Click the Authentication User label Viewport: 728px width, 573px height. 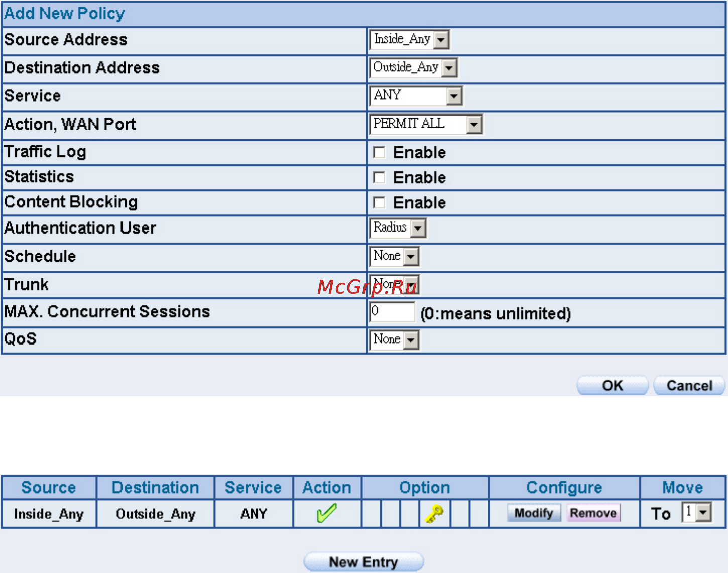click(80, 228)
